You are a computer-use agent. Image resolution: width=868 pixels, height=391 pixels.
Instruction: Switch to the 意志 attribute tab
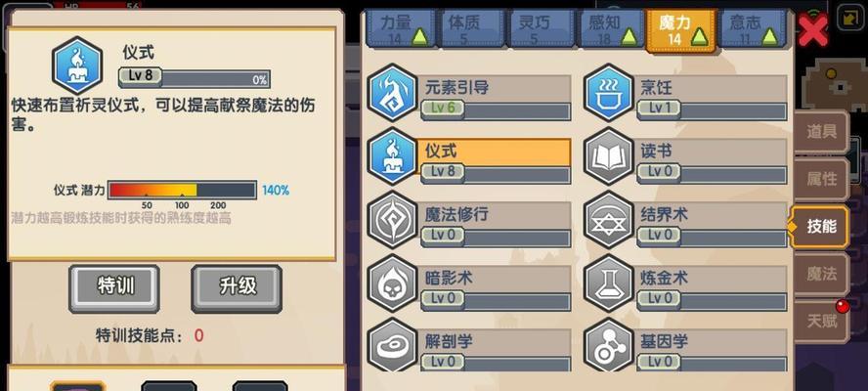pos(752,28)
